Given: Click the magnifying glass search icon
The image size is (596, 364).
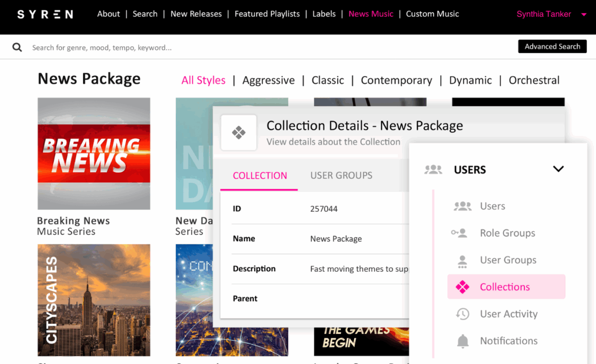Looking at the screenshot, I should point(17,47).
